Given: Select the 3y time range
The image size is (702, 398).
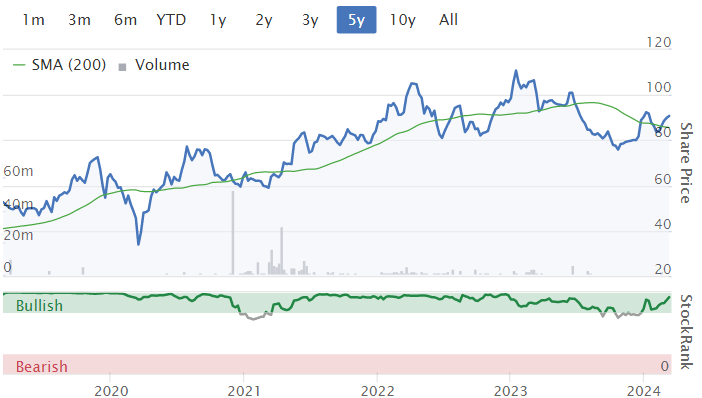Looking at the screenshot, I should (x=310, y=20).
